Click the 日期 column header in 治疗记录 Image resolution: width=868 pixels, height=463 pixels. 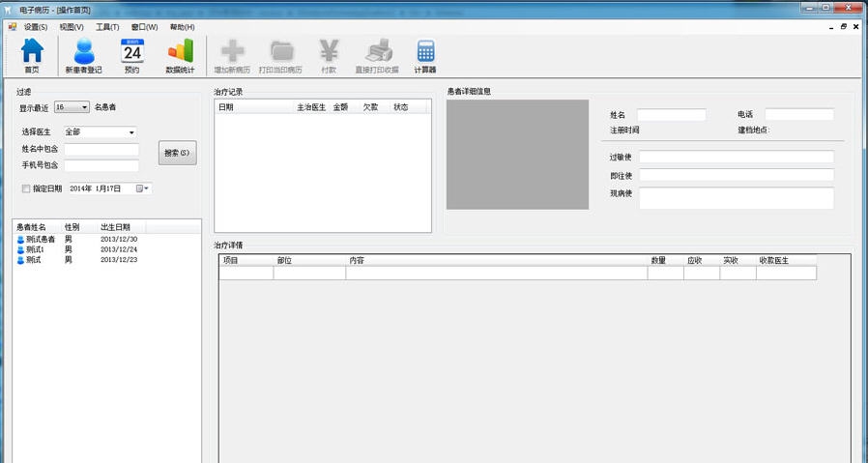tap(254, 107)
